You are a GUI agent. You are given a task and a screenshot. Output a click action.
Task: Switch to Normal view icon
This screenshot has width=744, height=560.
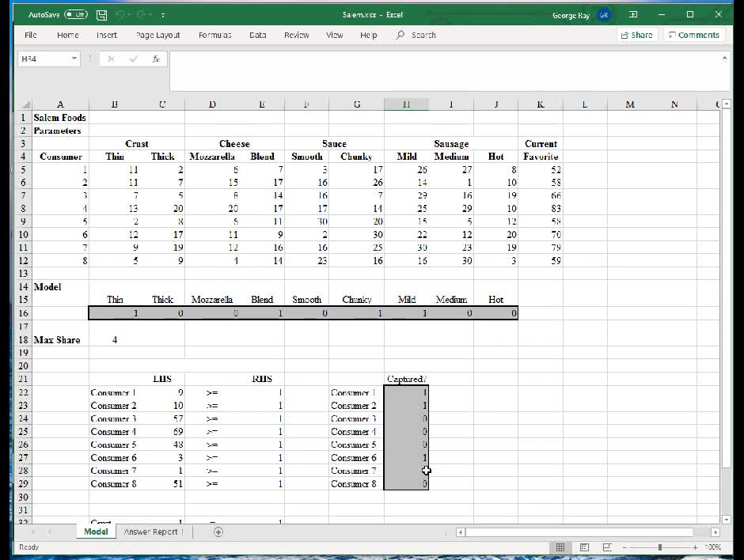click(560, 547)
